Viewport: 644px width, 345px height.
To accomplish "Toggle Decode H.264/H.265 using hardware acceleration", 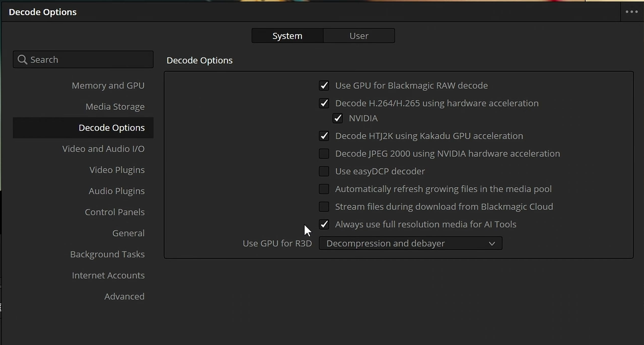I will [x=324, y=103].
